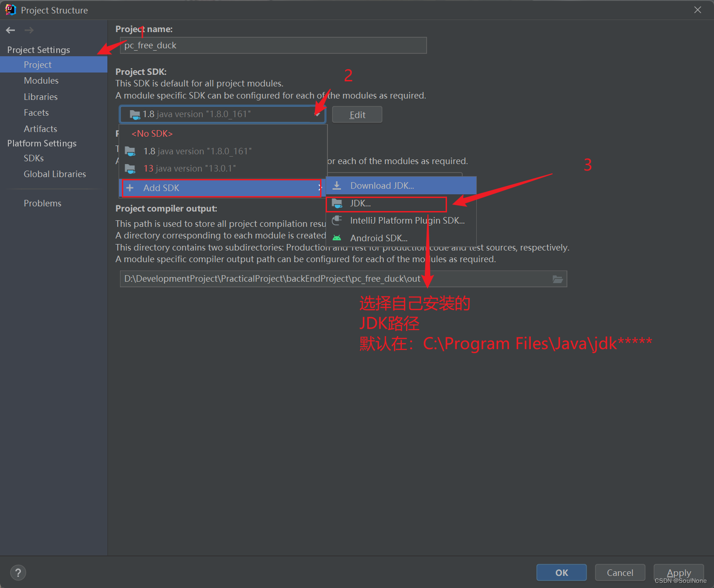Screen dimensions: 714x588
Task: Close the Project Structure dialog
Action: [x=698, y=10]
